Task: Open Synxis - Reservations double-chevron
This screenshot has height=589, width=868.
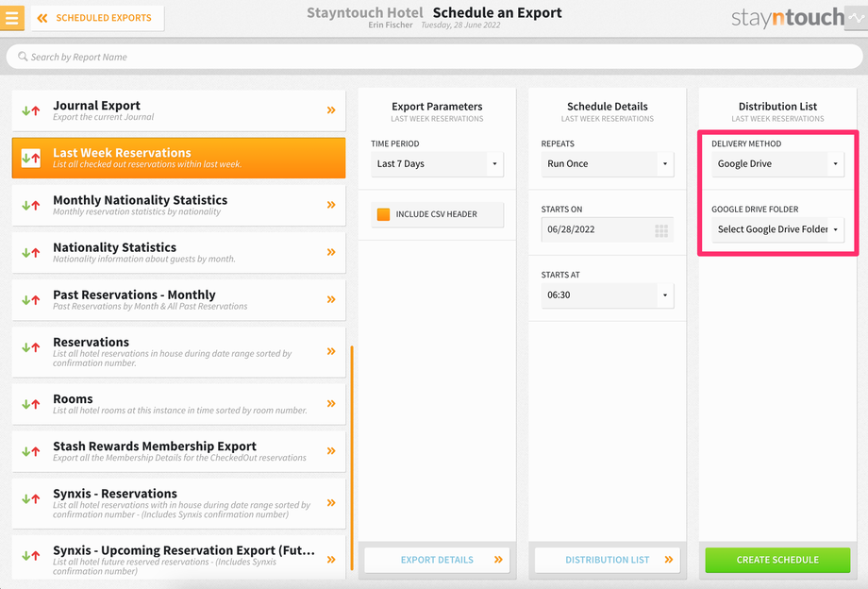Action: tap(331, 503)
